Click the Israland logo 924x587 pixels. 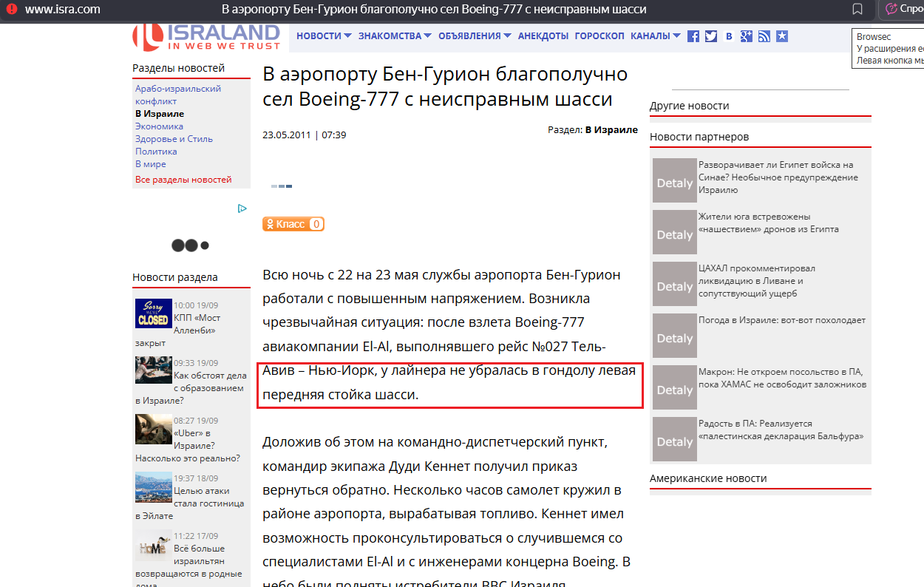[206, 35]
